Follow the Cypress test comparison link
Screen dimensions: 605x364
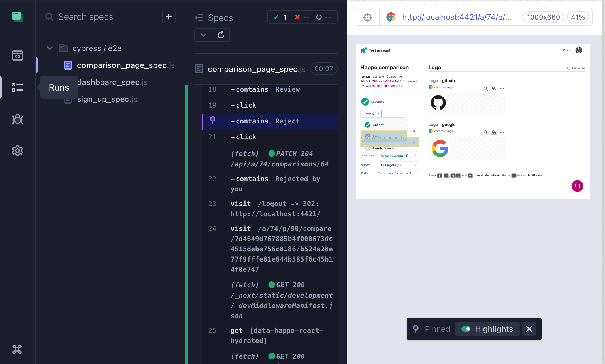point(383,86)
